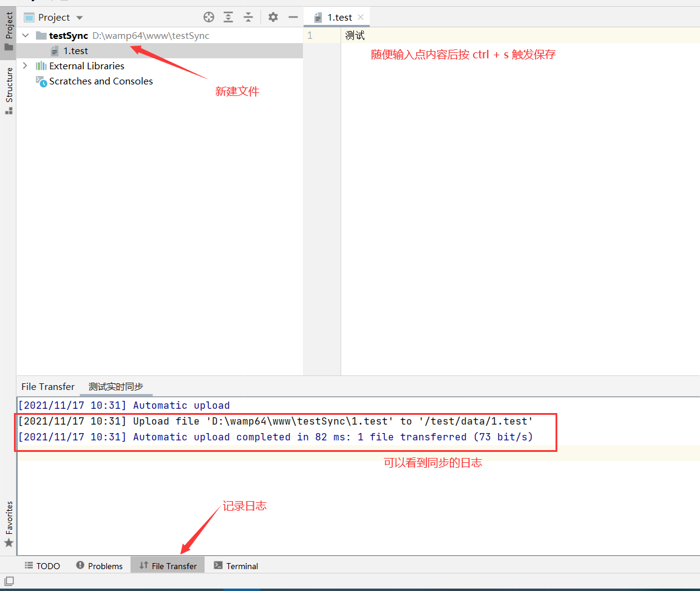The width and height of the screenshot is (700, 591).
Task: Click line 1 text in editor
Action: 355,35
